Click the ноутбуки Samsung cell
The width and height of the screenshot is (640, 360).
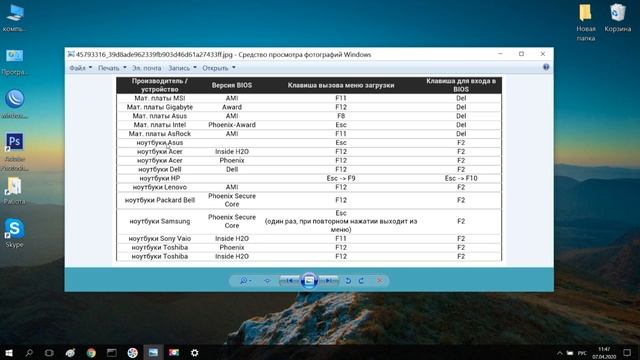(x=160, y=221)
